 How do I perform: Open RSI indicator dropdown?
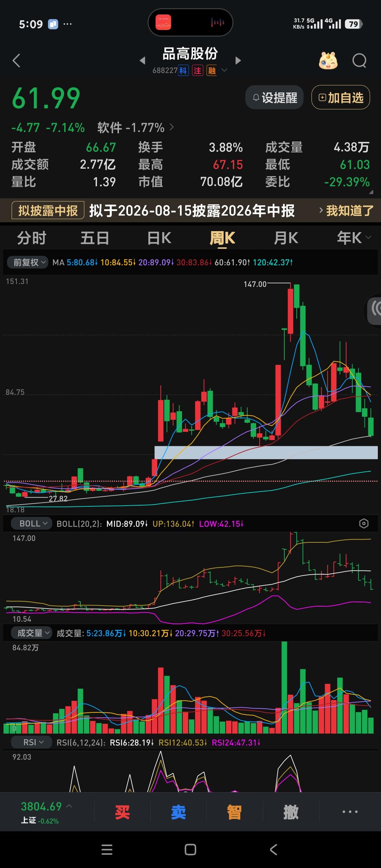31,742
